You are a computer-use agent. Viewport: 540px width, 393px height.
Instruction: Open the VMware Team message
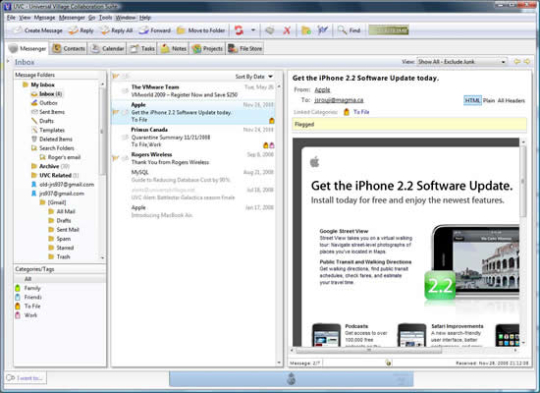tap(194, 91)
